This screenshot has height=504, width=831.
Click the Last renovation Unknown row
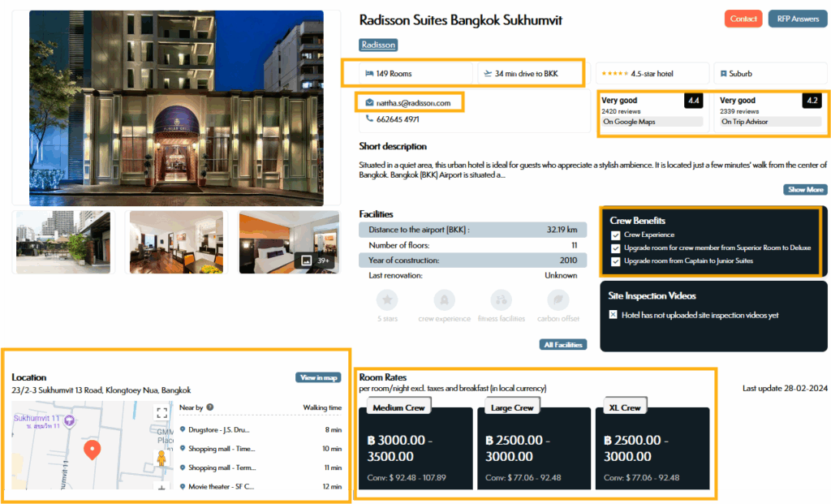[x=473, y=276]
